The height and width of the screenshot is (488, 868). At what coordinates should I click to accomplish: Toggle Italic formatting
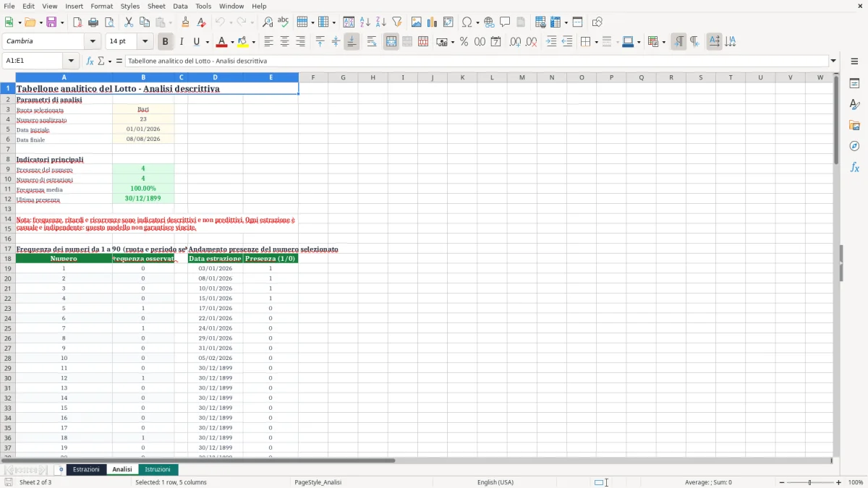(x=182, y=42)
